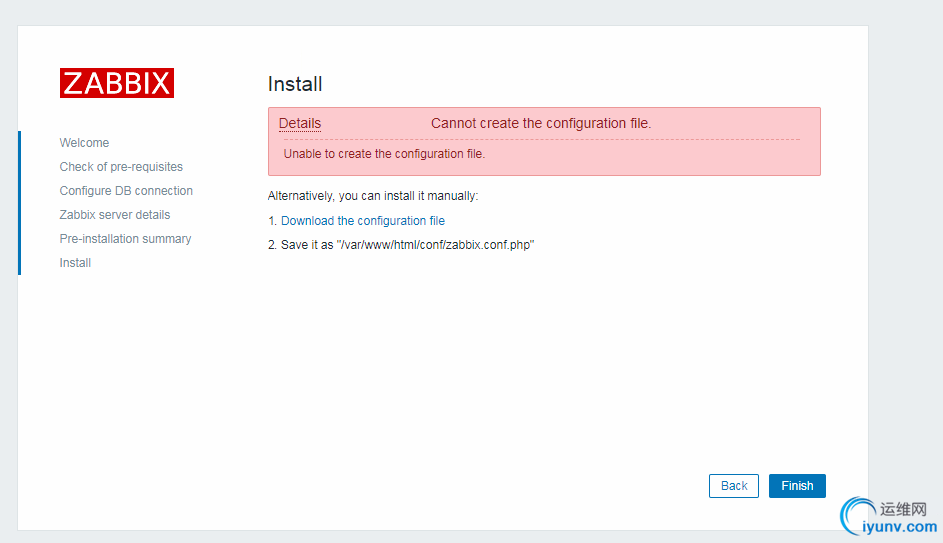Image resolution: width=943 pixels, height=543 pixels.
Task: Click the "Alternatively, you can install it manually" text
Action: point(373,196)
